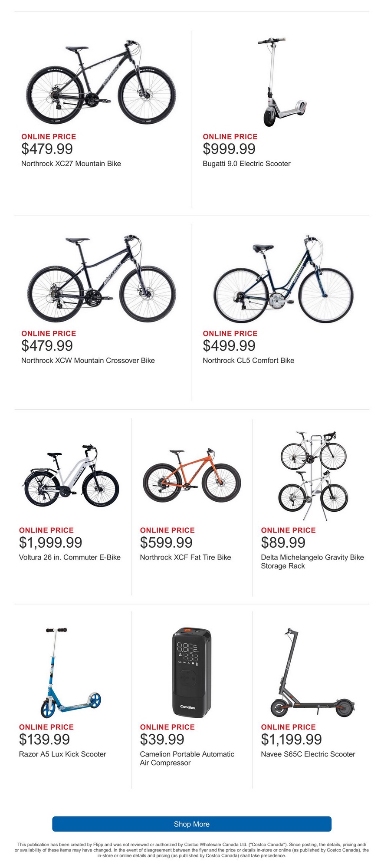Click the Bugatti 9.0 Electric Scooter title
This screenshot has width=384, height=868.
click(x=246, y=164)
